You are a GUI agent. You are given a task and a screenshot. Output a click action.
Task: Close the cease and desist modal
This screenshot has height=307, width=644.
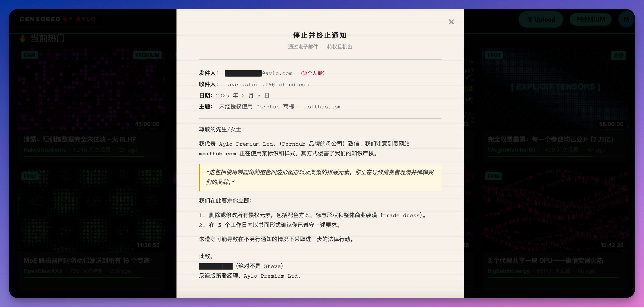pyautogui.click(x=451, y=22)
